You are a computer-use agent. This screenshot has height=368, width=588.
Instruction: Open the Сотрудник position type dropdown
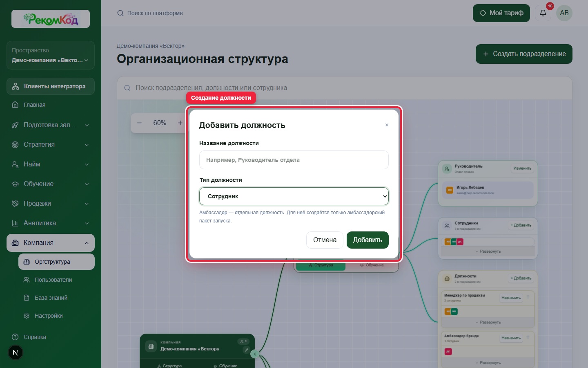pos(294,196)
